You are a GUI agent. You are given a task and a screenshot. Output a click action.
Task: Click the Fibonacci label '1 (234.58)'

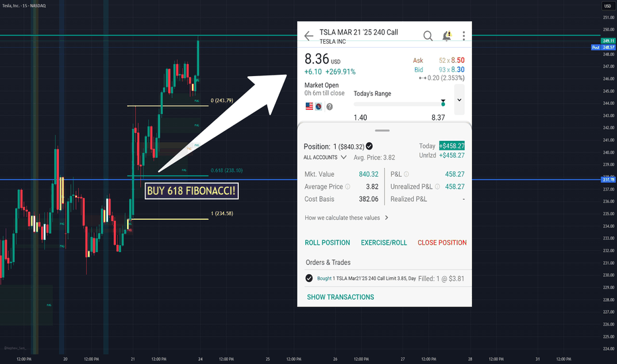[222, 213]
